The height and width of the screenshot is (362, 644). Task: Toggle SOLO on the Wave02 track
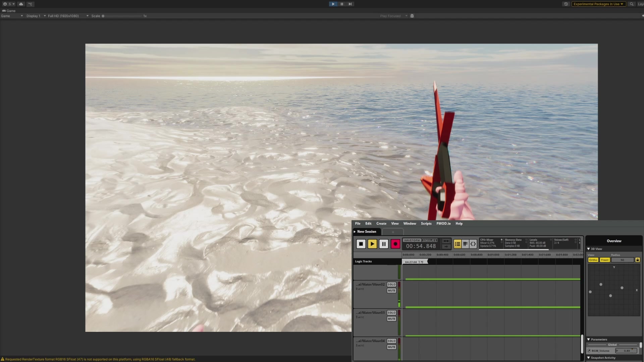click(391, 285)
